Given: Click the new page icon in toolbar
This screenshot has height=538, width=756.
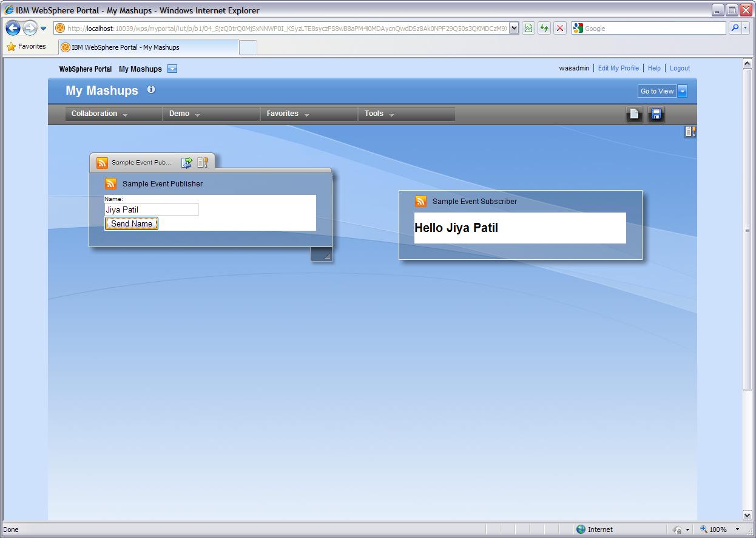Looking at the screenshot, I should tap(634, 114).
